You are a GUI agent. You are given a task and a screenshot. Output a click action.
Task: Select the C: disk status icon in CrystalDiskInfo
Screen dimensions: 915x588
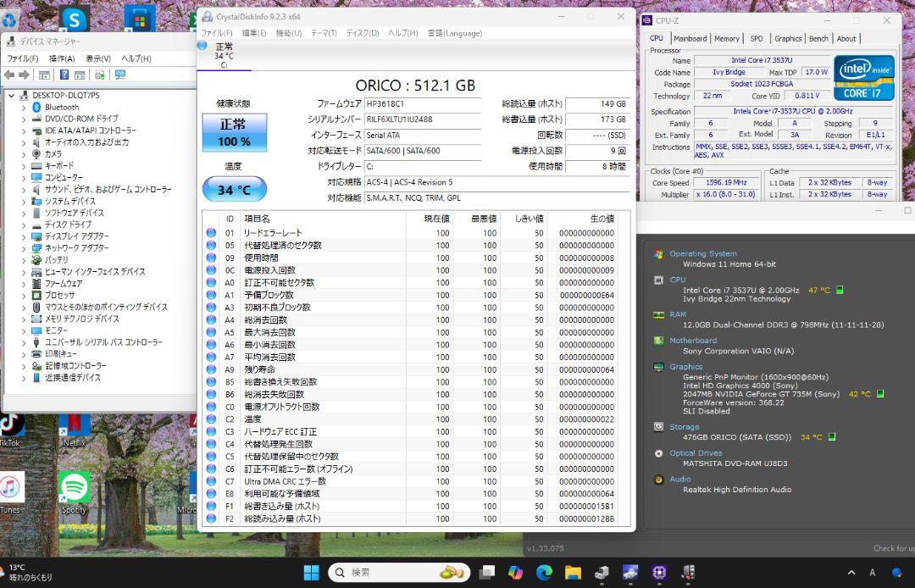202,46
